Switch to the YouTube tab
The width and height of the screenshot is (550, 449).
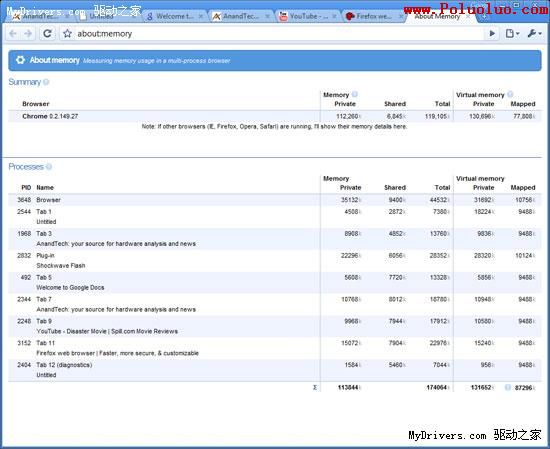[x=308, y=16]
